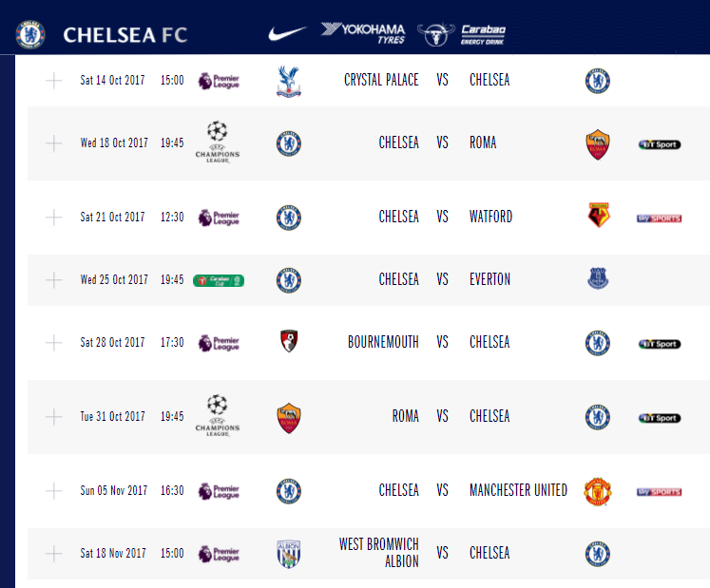
Task: Expand the Sat 21 Oct Watford fixture
Action: (53, 217)
